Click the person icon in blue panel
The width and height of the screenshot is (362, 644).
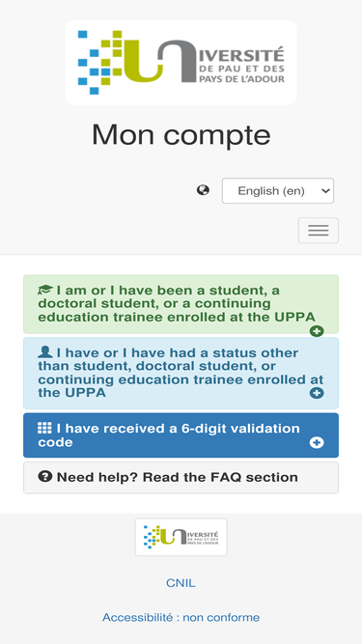coord(45,352)
